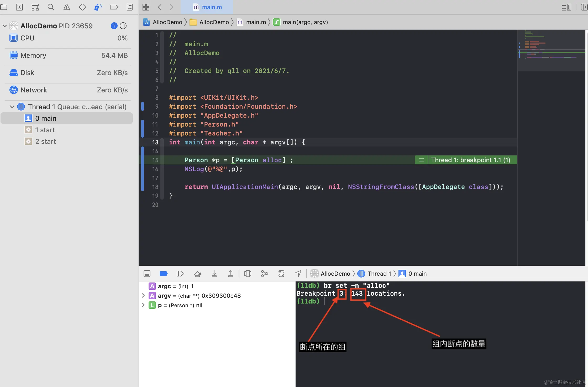The height and width of the screenshot is (387, 588).
Task: Open Debug Memory Graph
Action: tap(265, 274)
